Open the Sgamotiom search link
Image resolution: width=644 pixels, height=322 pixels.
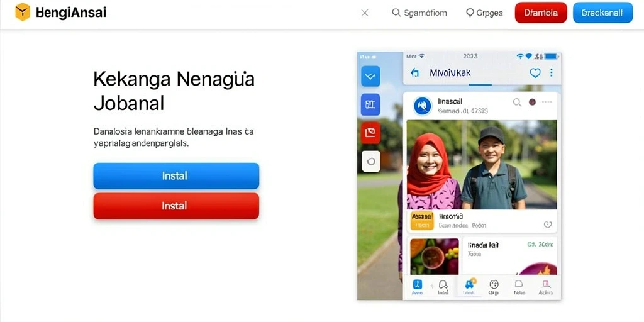click(x=419, y=13)
